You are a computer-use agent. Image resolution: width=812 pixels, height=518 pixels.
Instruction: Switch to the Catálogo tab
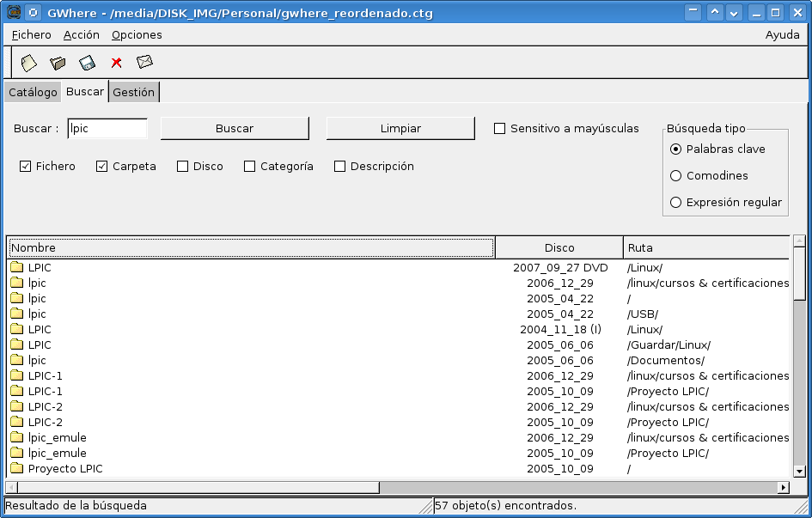click(34, 93)
